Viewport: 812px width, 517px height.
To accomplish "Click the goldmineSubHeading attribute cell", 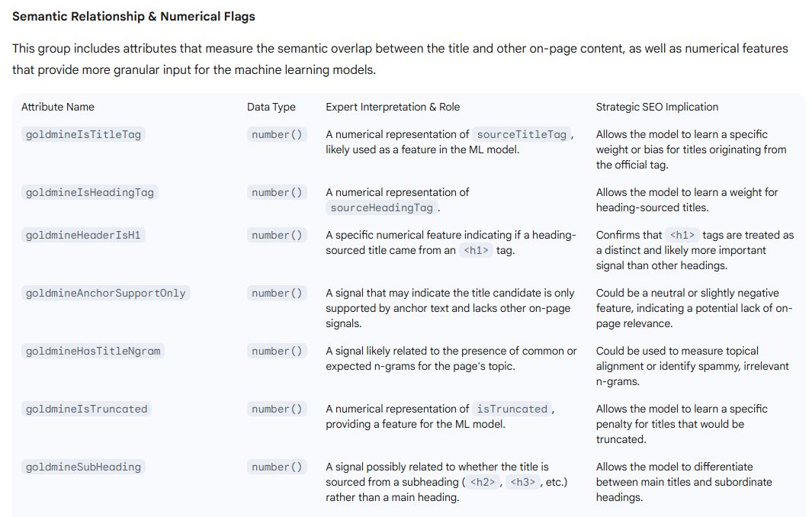I will coord(83,467).
